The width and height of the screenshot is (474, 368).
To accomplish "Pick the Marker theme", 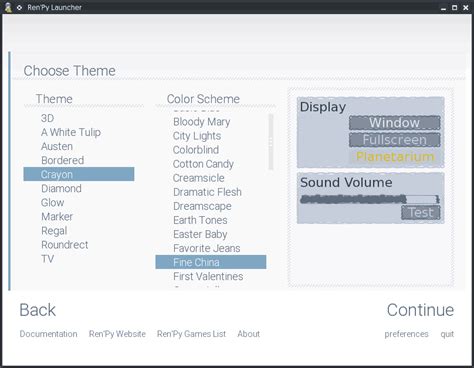I will 57,216.
